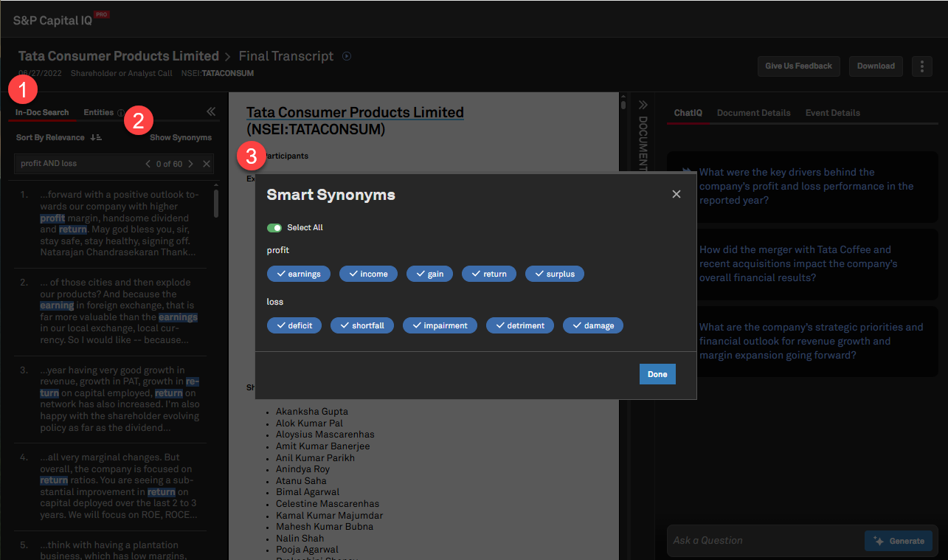Image resolution: width=948 pixels, height=560 pixels.
Task: Open search result 4 about marginal changes
Action: (x=111, y=486)
